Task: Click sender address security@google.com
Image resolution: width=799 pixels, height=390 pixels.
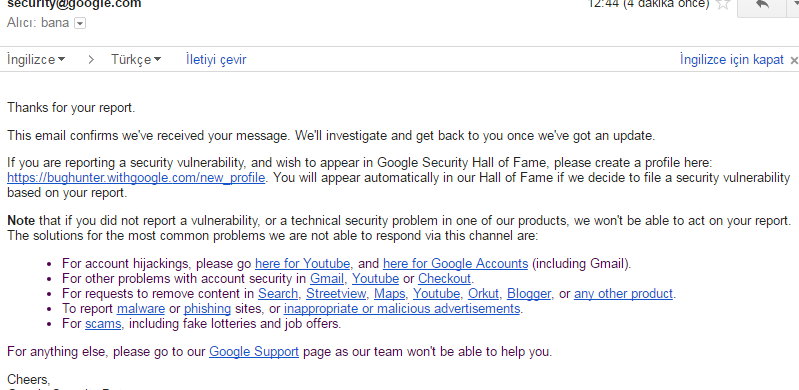Action: coord(74,4)
